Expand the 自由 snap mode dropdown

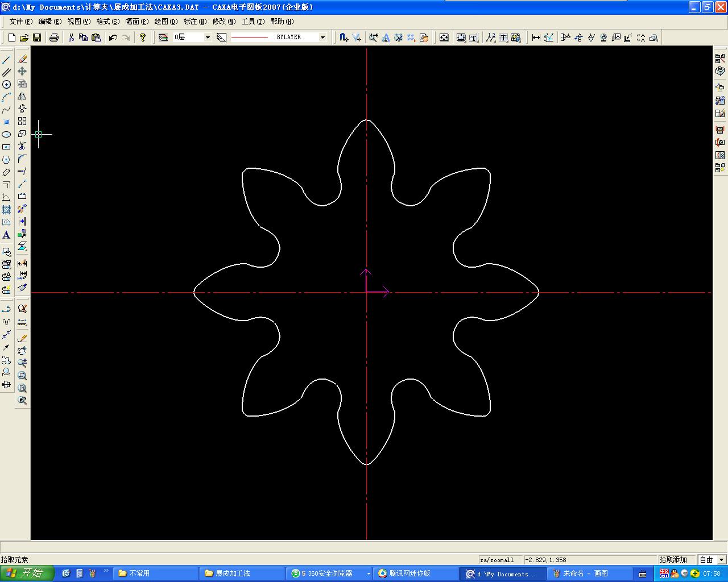[722, 560]
